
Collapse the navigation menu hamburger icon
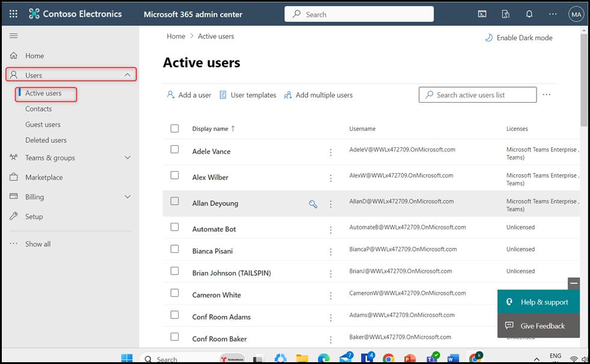pyautogui.click(x=13, y=36)
